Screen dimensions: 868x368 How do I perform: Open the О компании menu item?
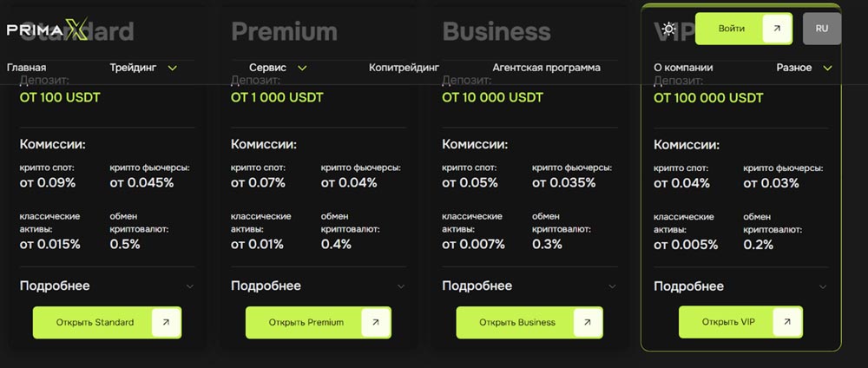683,68
